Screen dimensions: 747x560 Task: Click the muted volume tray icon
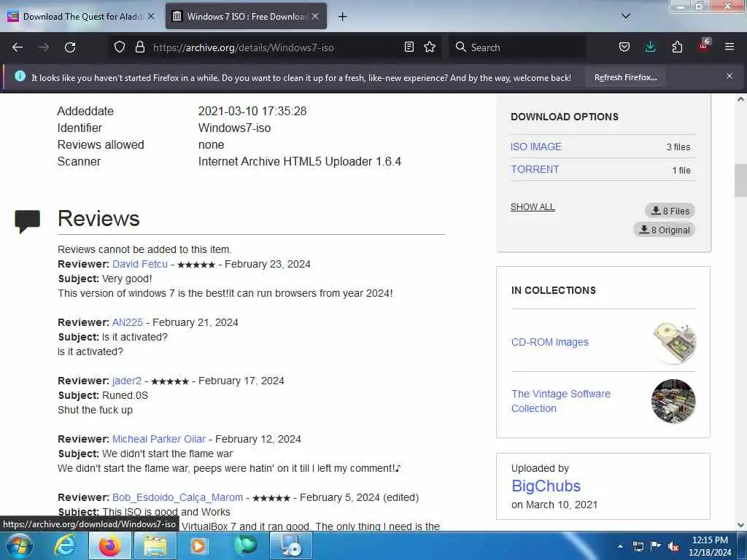[673, 547]
